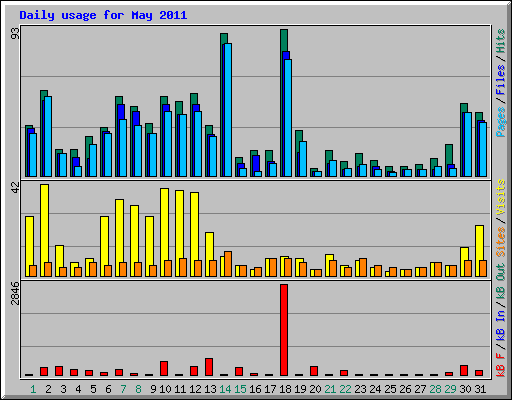The image size is (512, 400).
Task: Select the red kB bar for day 13
Action: click(209, 367)
